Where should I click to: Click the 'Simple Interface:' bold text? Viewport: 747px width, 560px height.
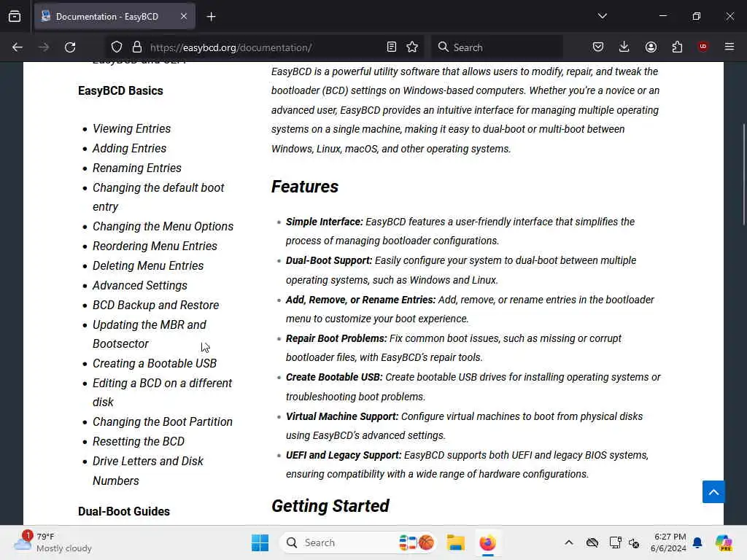325,222
